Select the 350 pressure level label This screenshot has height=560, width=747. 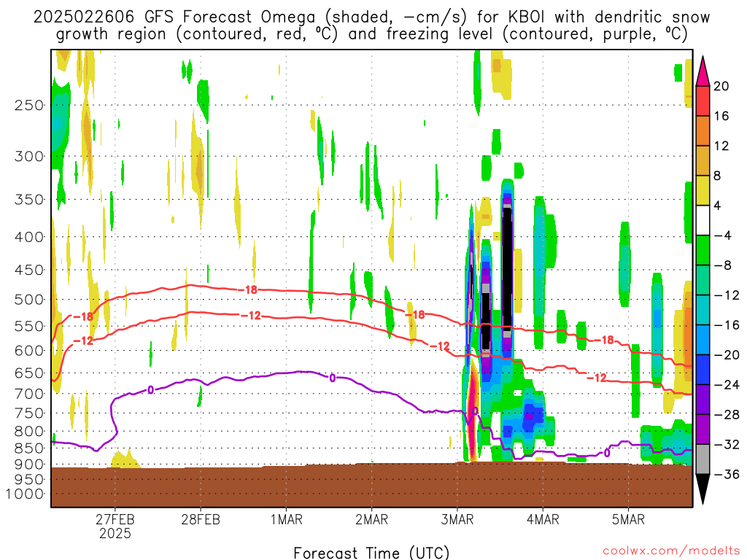tap(29, 199)
